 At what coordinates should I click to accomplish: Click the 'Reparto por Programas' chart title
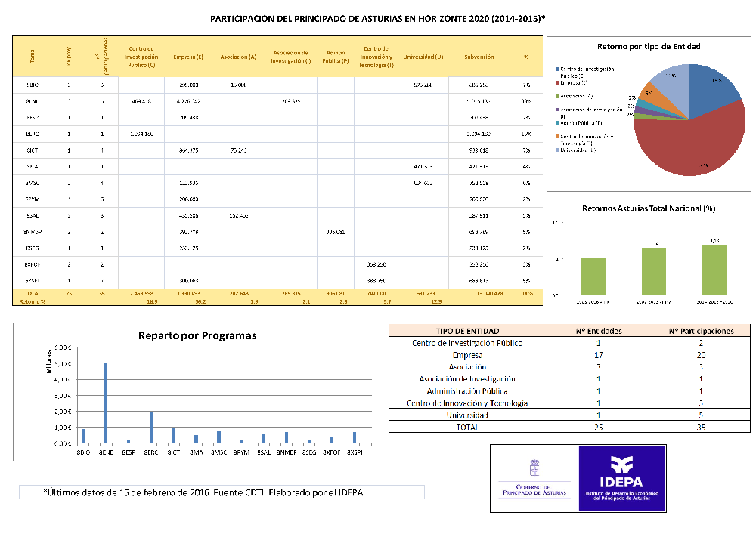click(197, 335)
